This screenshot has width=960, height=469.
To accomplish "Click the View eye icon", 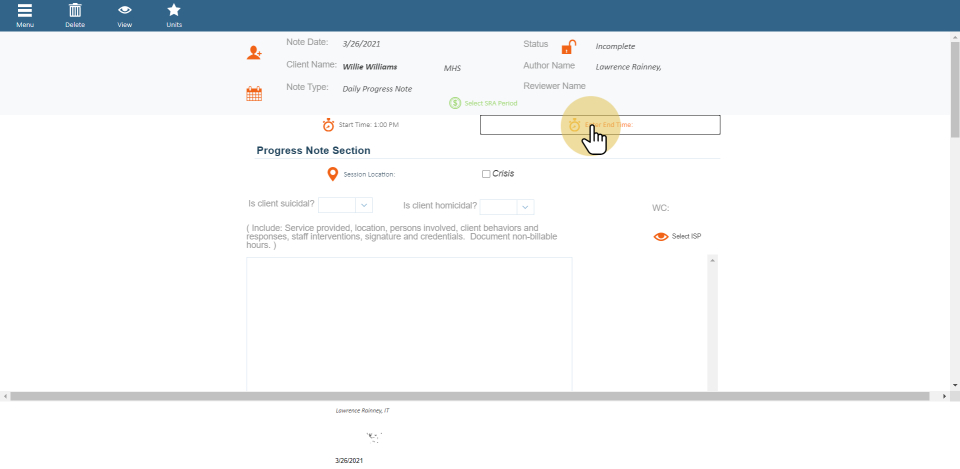I will [125, 11].
